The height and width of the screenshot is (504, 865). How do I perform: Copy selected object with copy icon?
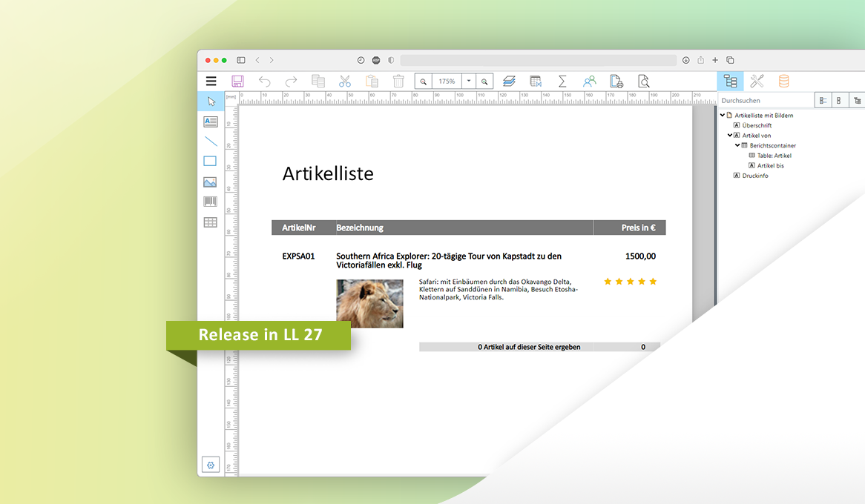(x=318, y=81)
